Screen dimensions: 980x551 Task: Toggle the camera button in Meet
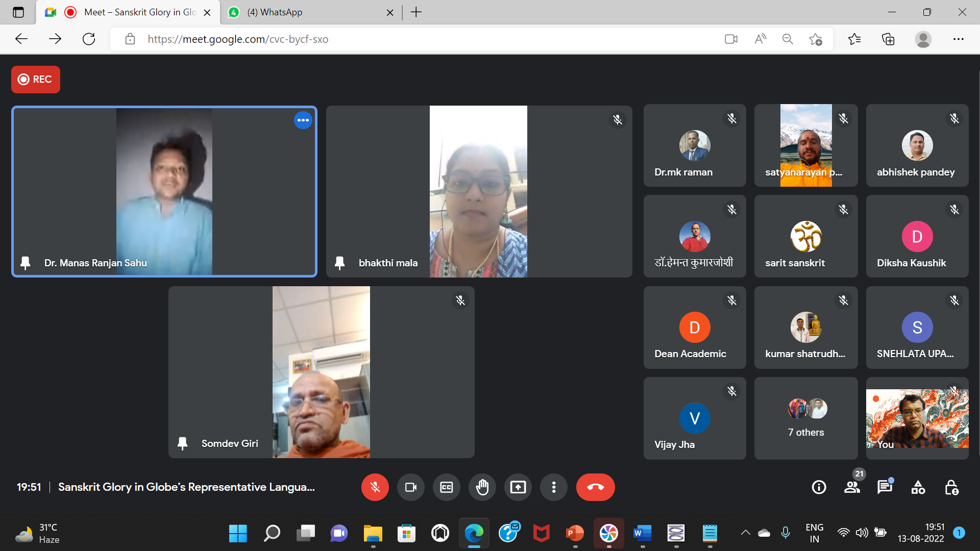(x=410, y=487)
